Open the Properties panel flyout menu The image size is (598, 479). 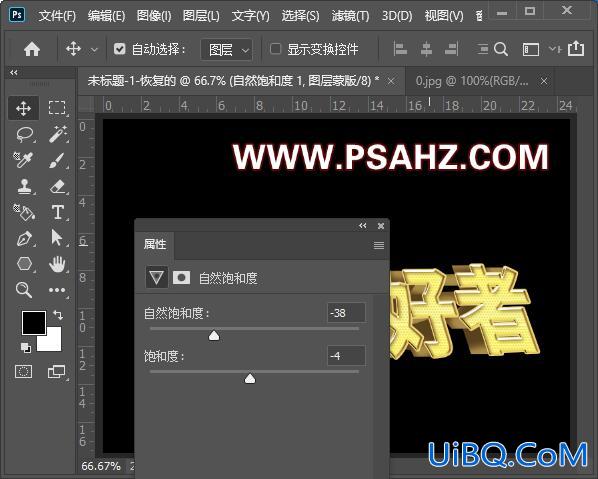[x=379, y=245]
